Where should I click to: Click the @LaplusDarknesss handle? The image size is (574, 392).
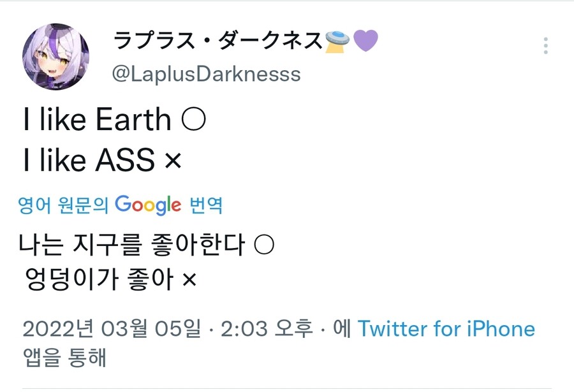[x=206, y=74]
